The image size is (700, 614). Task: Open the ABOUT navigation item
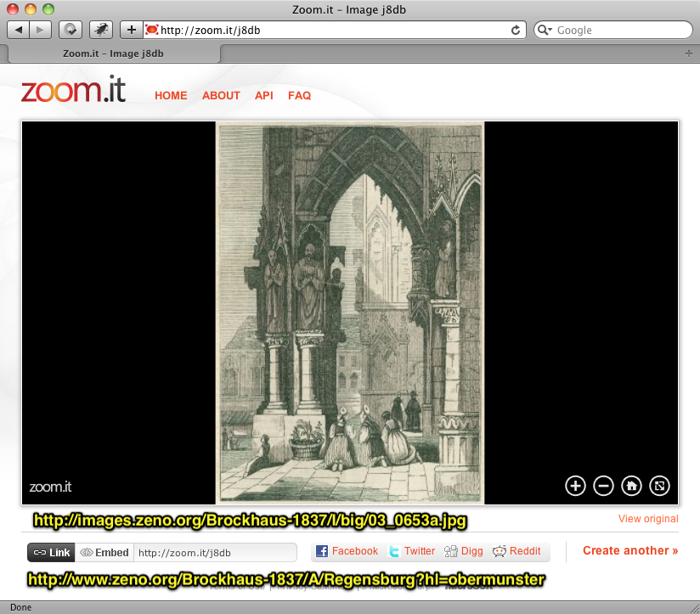tap(221, 95)
